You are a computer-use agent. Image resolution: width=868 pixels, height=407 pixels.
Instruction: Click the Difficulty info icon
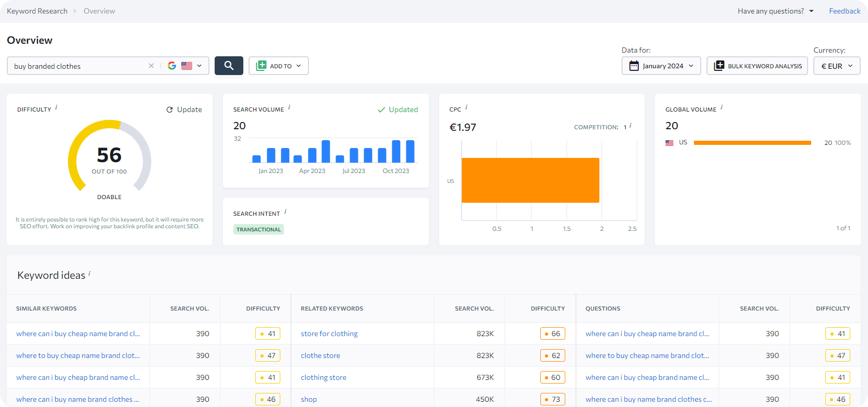tap(56, 108)
